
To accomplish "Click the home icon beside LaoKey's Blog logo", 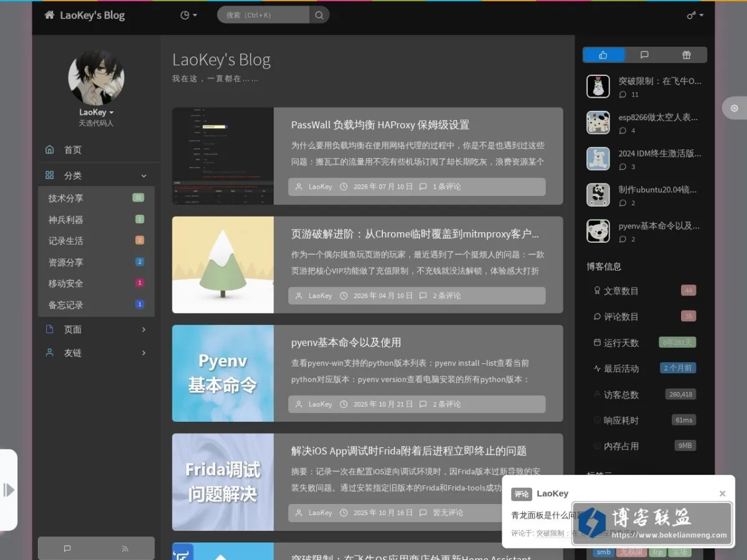I will click(49, 15).
